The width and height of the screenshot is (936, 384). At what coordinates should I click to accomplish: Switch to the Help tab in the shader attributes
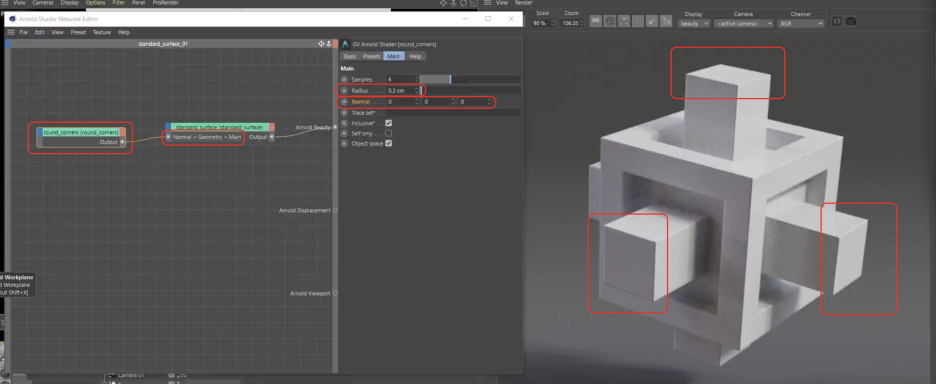tap(415, 56)
